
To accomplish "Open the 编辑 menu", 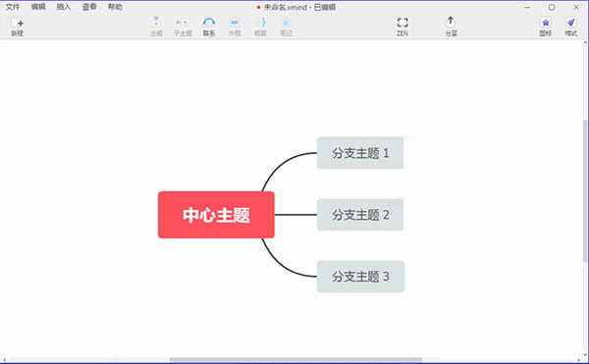I will (x=38, y=7).
